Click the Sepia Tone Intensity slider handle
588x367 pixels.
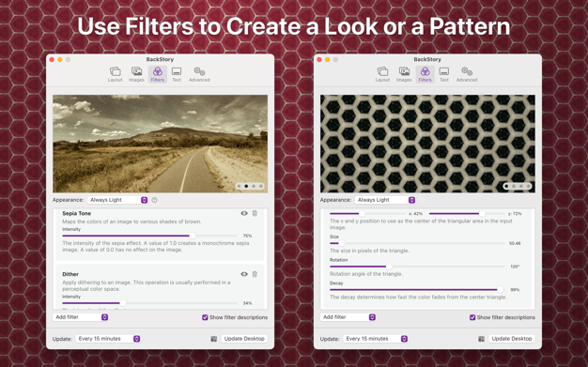[x=193, y=236]
